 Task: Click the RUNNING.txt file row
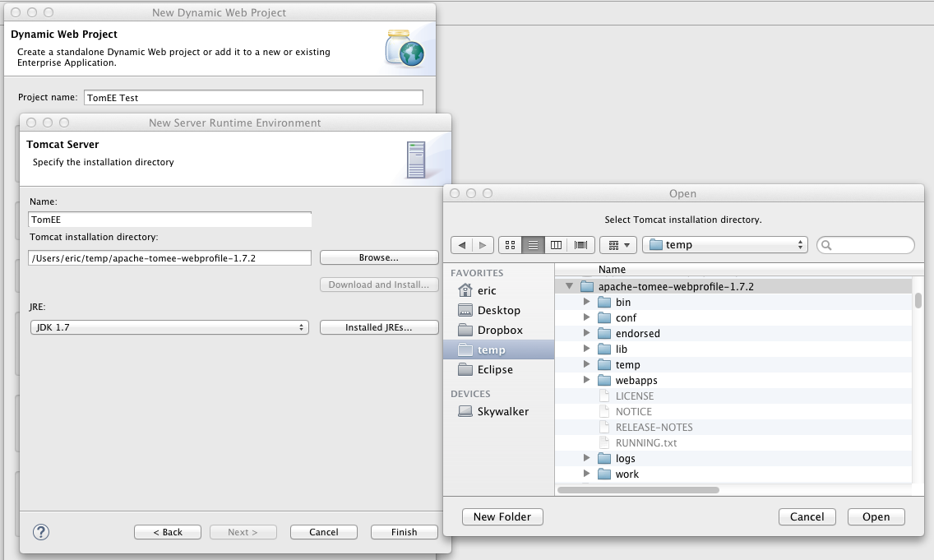[733, 442]
